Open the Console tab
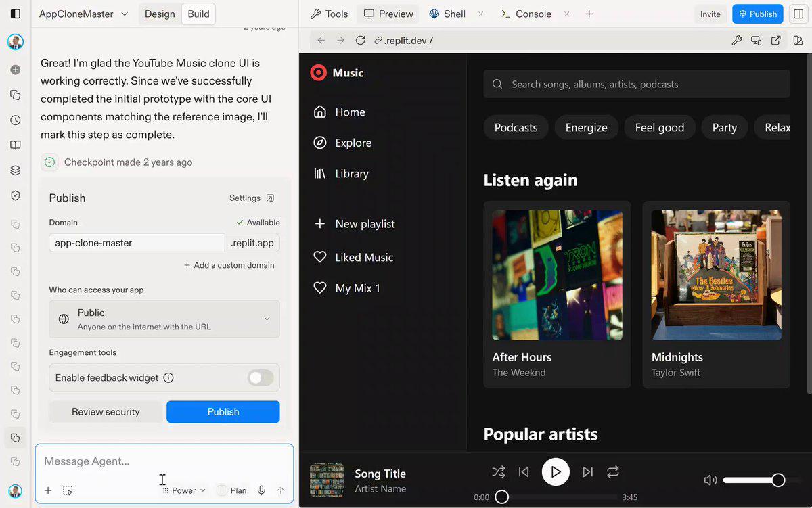Viewport: 812px width, 508px height. pos(526,14)
